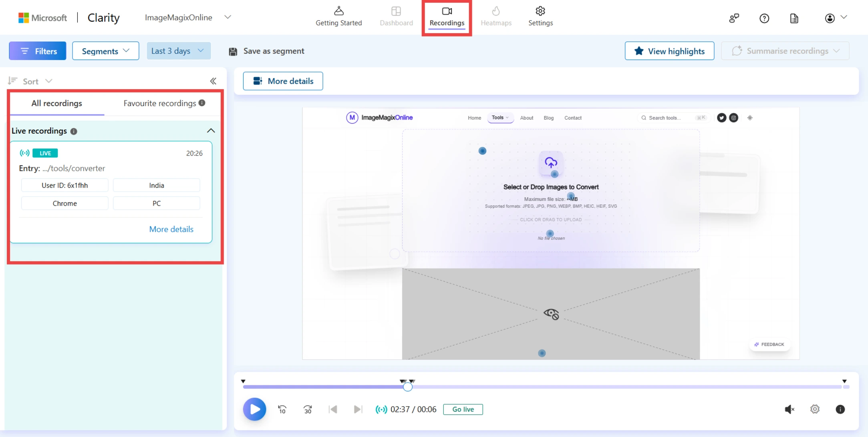The width and height of the screenshot is (868, 437).
Task: Expand the Summarise recordings dropdown
Action: click(x=785, y=51)
